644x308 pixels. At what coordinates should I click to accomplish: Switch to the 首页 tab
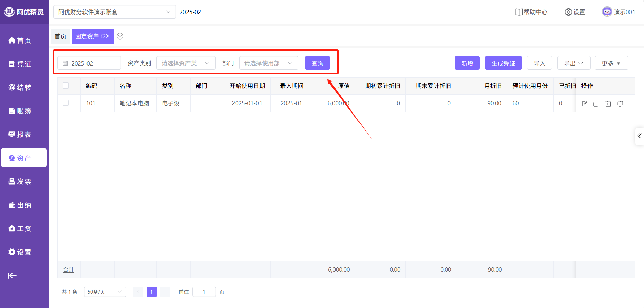click(60, 36)
